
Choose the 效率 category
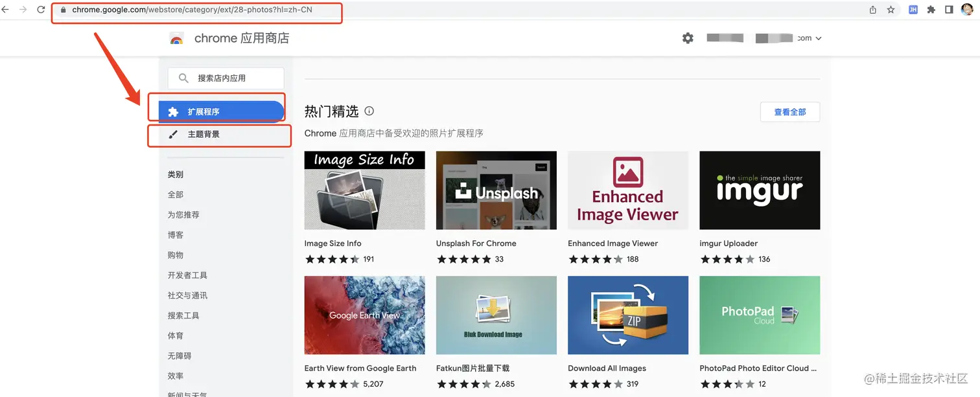coord(176,376)
